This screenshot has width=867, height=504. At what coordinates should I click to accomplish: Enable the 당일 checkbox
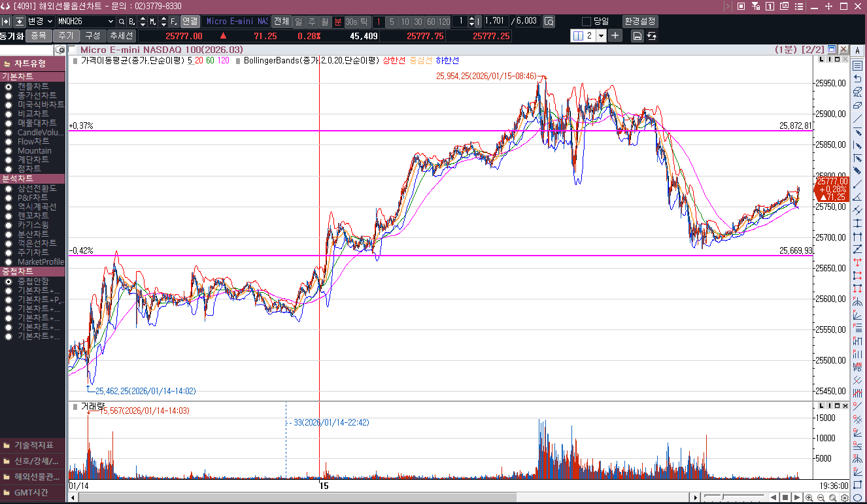point(586,21)
